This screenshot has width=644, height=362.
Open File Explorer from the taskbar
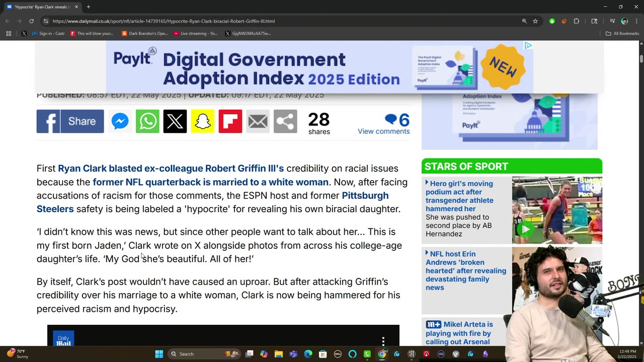279,354
